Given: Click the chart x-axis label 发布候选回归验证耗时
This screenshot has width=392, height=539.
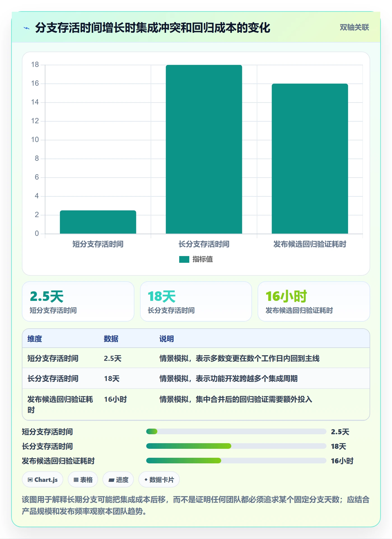Looking at the screenshot, I should coord(310,244).
